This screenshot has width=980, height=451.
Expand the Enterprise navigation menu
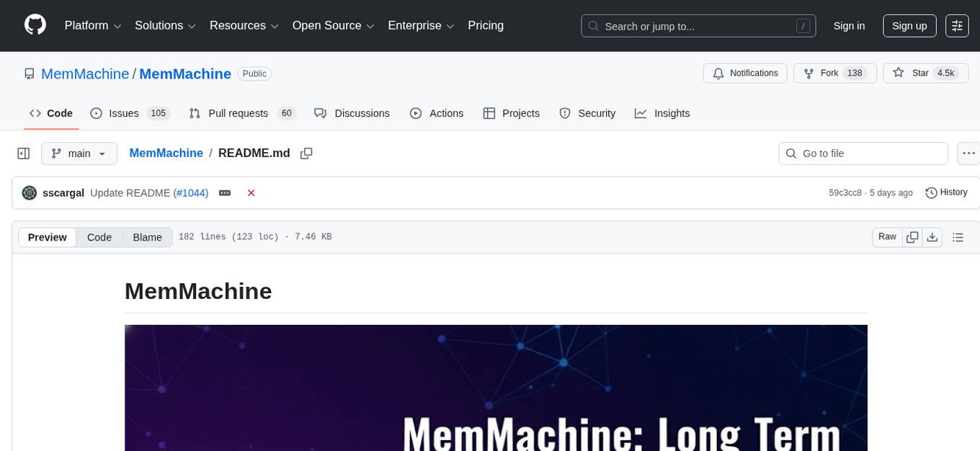coord(421,25)
